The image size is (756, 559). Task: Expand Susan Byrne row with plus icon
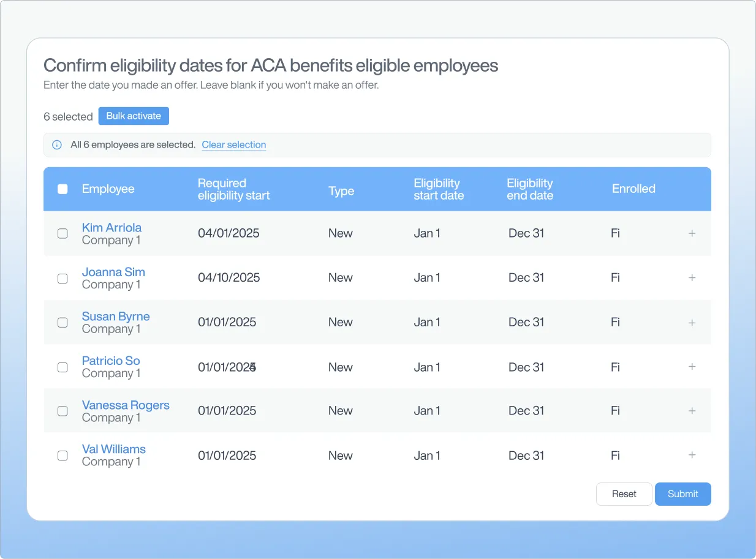pyautogui.click(x=692, y=323)
